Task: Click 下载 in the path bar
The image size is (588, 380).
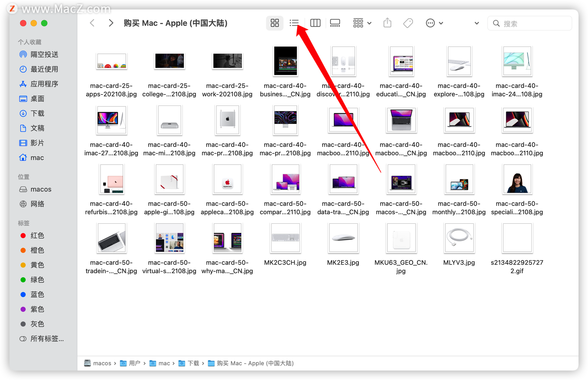Action: (x=189, y=363)
